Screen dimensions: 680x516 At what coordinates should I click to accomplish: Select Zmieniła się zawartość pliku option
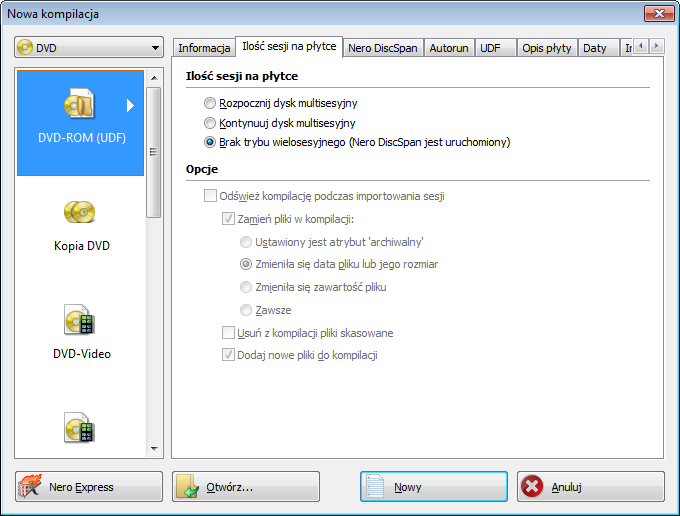pos(246,287)
